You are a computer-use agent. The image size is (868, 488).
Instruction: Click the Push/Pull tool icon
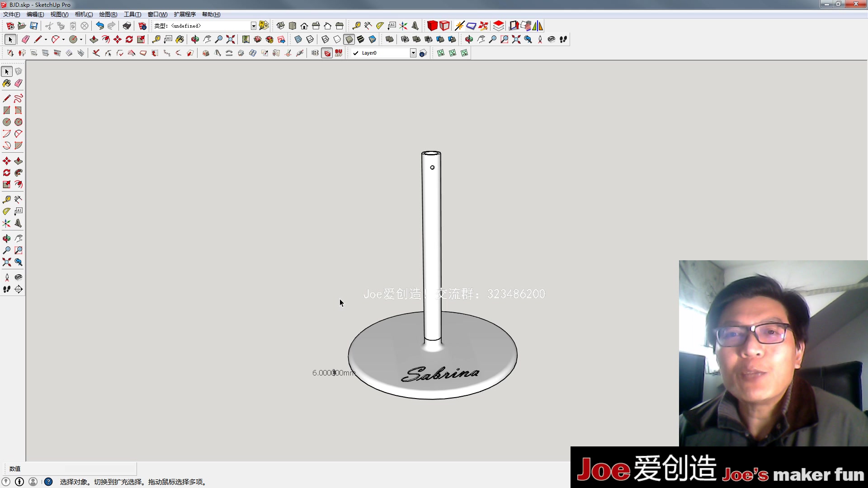pos(94,39)
